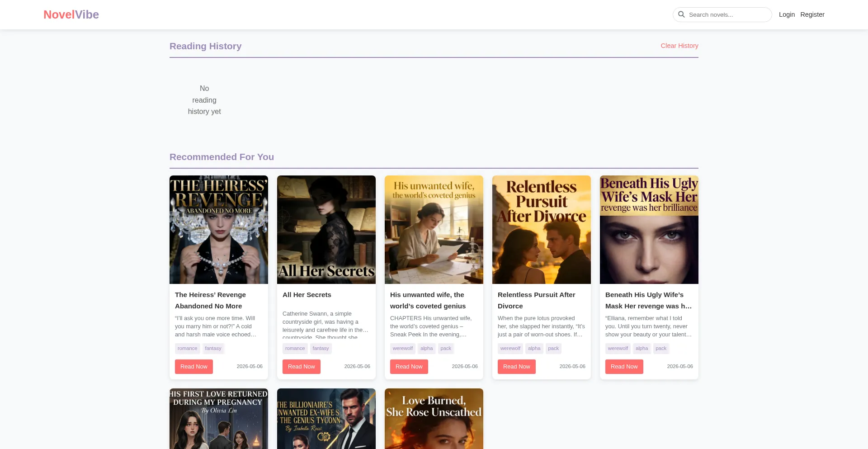Open The Heiress' Revenge cover image
868x449 pixels.
pyautogui.click(x=219, y=230)
